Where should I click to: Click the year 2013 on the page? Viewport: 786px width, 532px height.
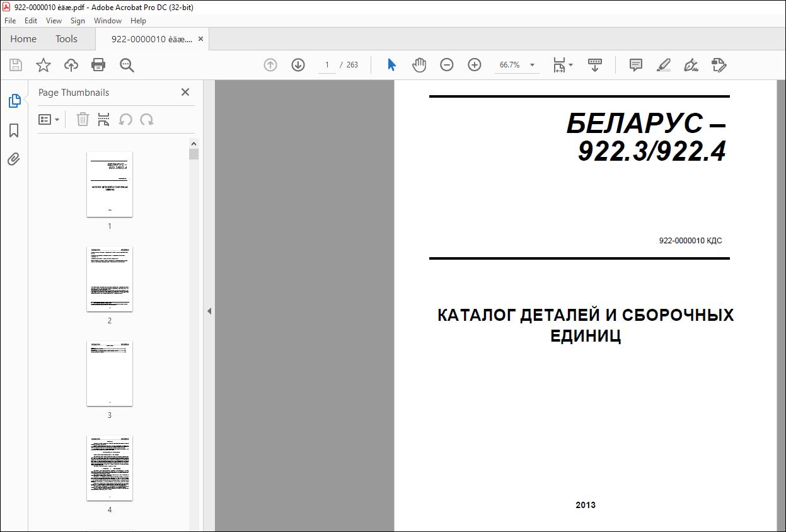tap(586, 505)
